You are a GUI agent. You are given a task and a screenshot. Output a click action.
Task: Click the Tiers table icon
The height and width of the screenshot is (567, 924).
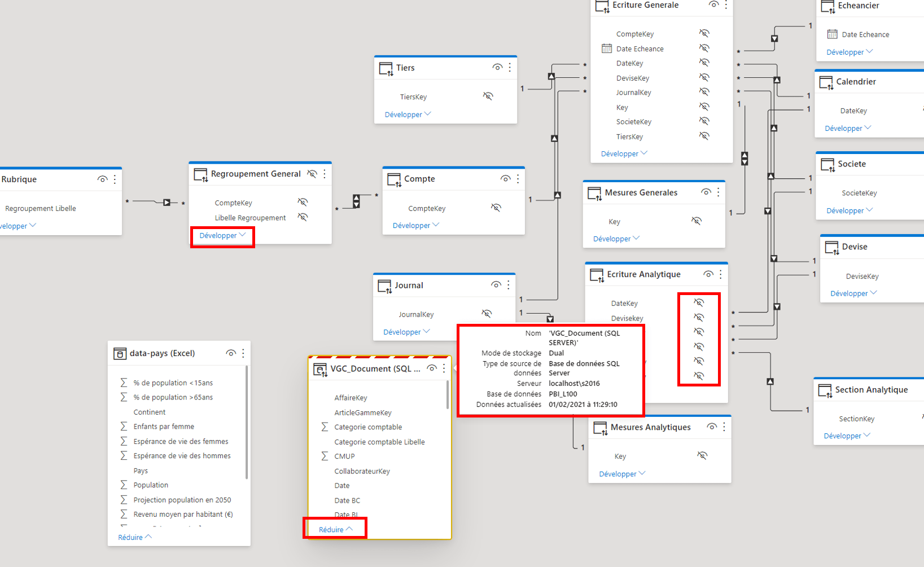coord(386,69)
